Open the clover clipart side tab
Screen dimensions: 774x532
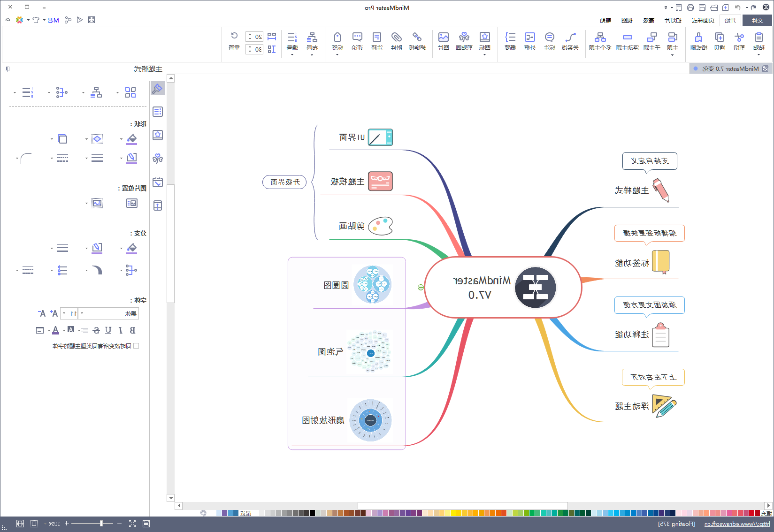[158, 159]
